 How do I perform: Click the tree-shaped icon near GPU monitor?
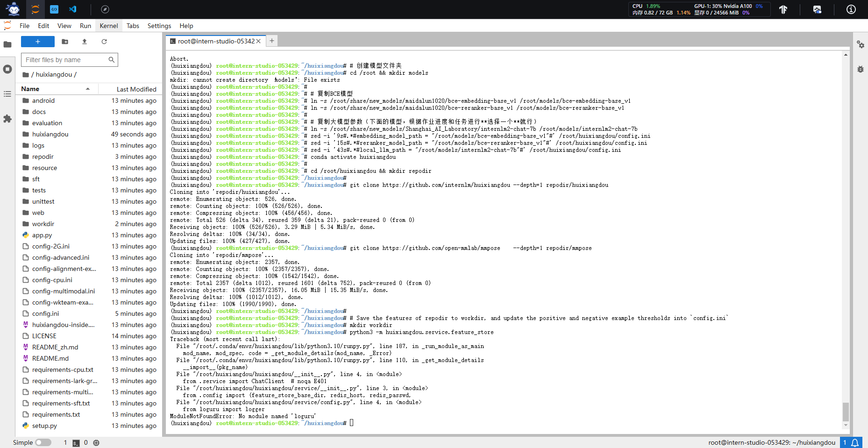(783, 9)
